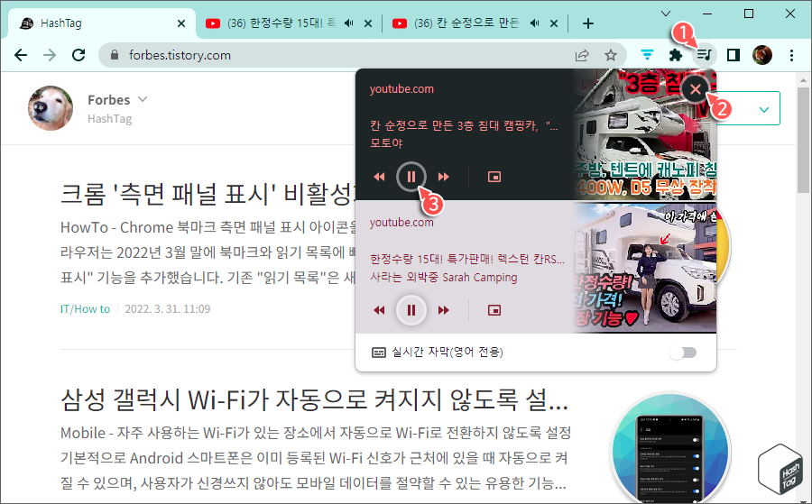
Task: Reload the page
Action: click(78, 55)
